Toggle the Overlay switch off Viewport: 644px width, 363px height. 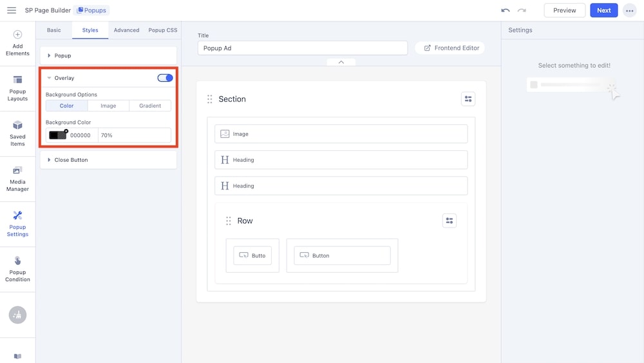165,78
